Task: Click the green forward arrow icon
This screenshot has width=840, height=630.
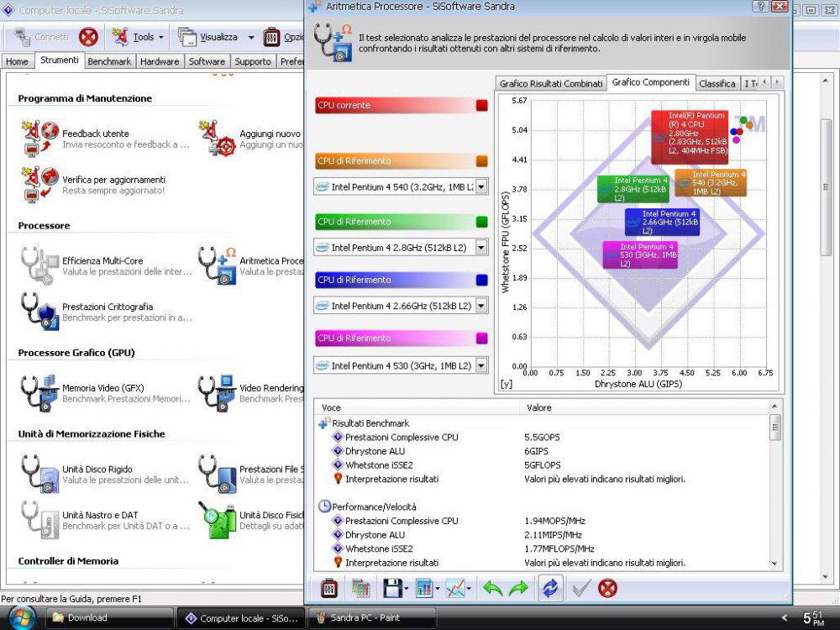Action: pyautogui.click(x=518, y=588)
